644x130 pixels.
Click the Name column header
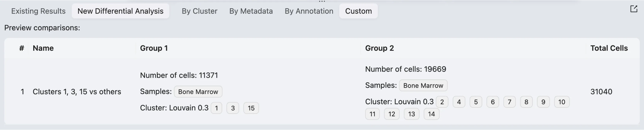coord(43,48)
